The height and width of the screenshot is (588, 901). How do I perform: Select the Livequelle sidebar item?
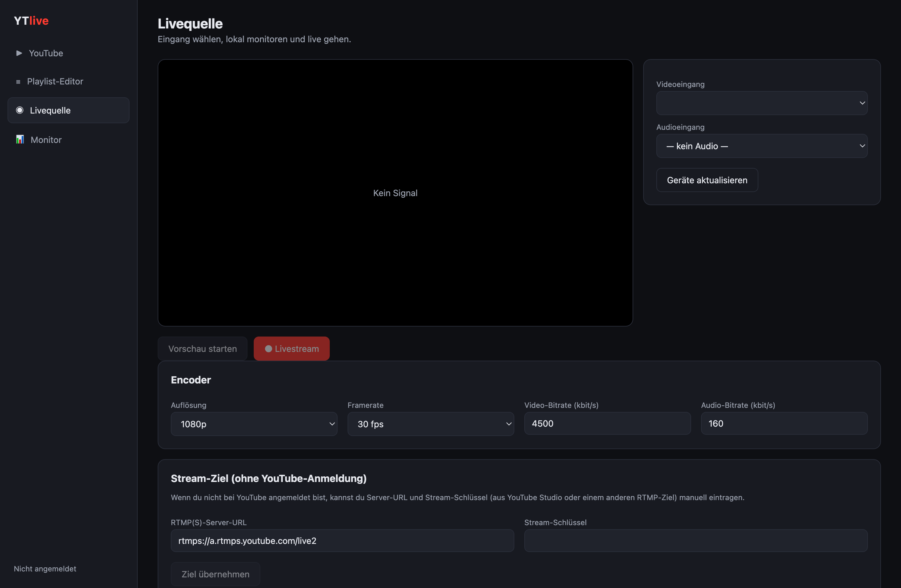click(x=69, y=110)
